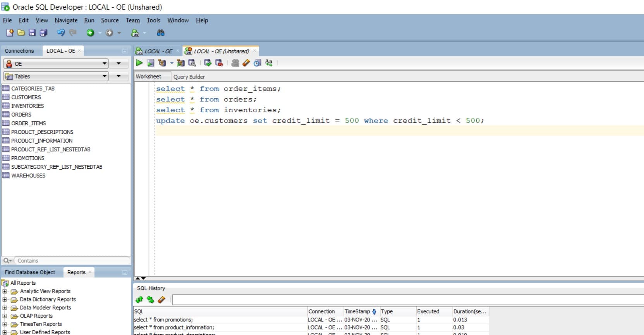Expand the Analytic View Reports node
This screenshot has width=644, height=335.
tap(5, 291)
